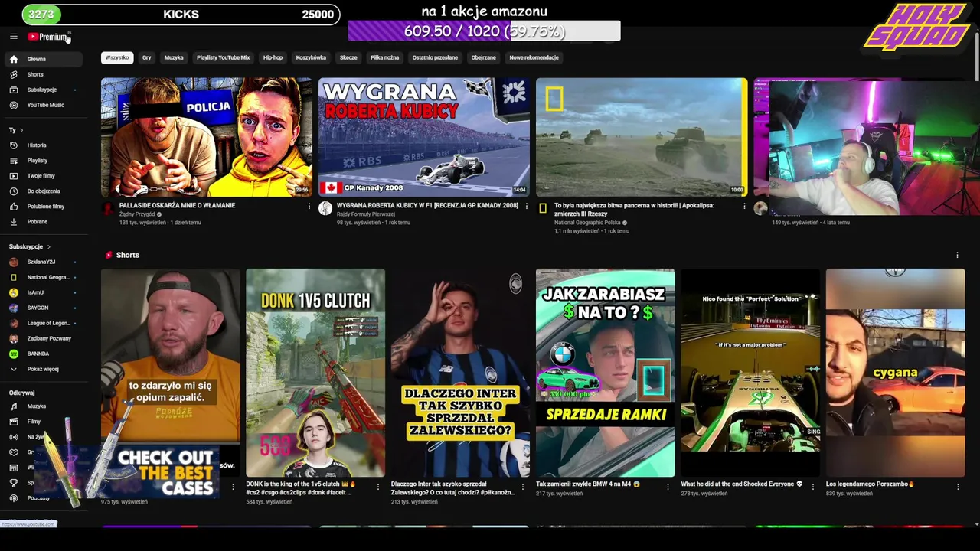Open options for Porszambo short

tap(958, 486)
